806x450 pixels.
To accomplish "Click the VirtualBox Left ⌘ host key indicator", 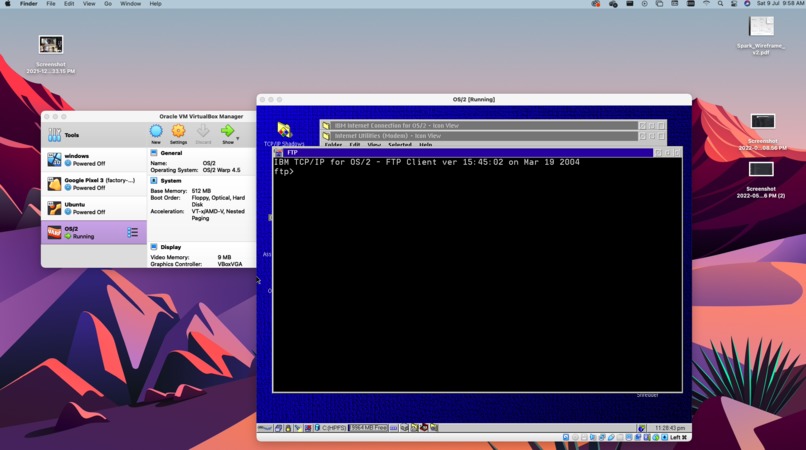I will [x=679, y=437].
